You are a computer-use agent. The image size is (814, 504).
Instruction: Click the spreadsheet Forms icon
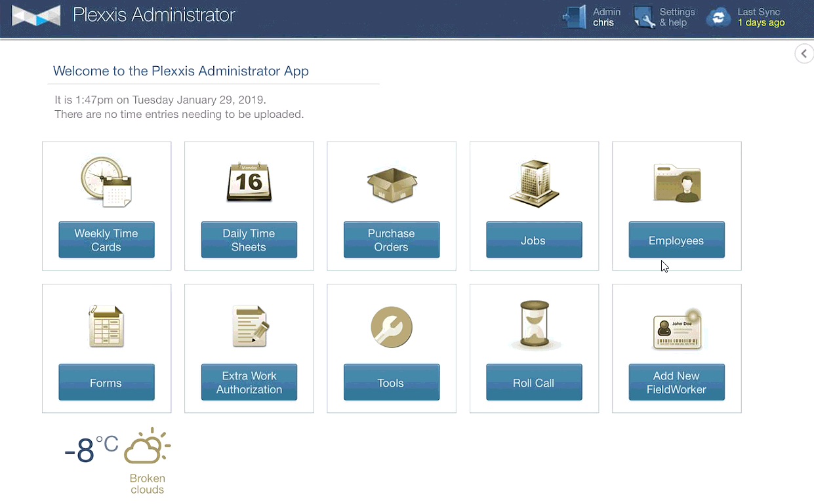(x=106, y=326)
